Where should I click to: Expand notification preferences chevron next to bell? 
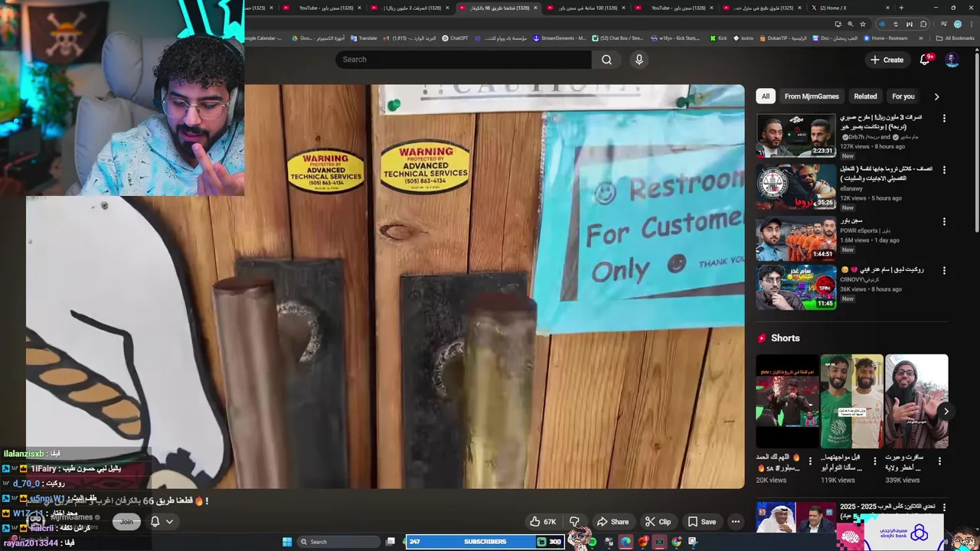click(169, 521)
